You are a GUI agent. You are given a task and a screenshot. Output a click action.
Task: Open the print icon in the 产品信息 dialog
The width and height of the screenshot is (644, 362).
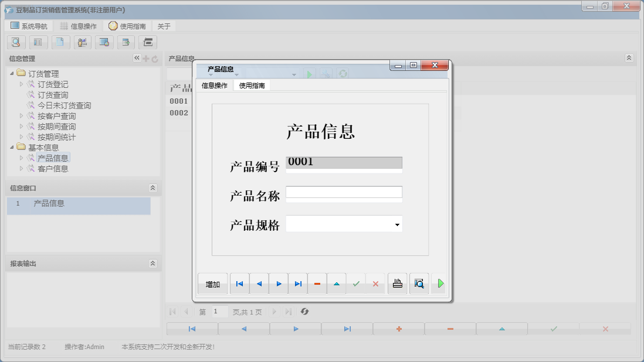(x=397, y=283)
